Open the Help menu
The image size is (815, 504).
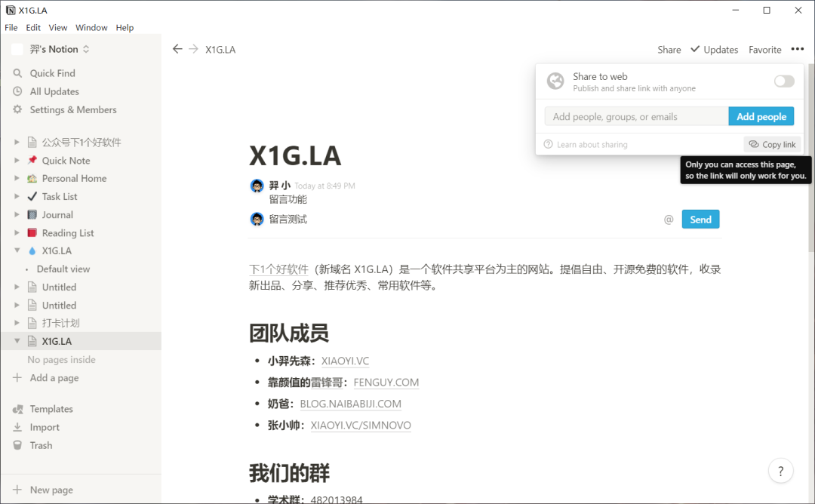(x=125, y=27)
